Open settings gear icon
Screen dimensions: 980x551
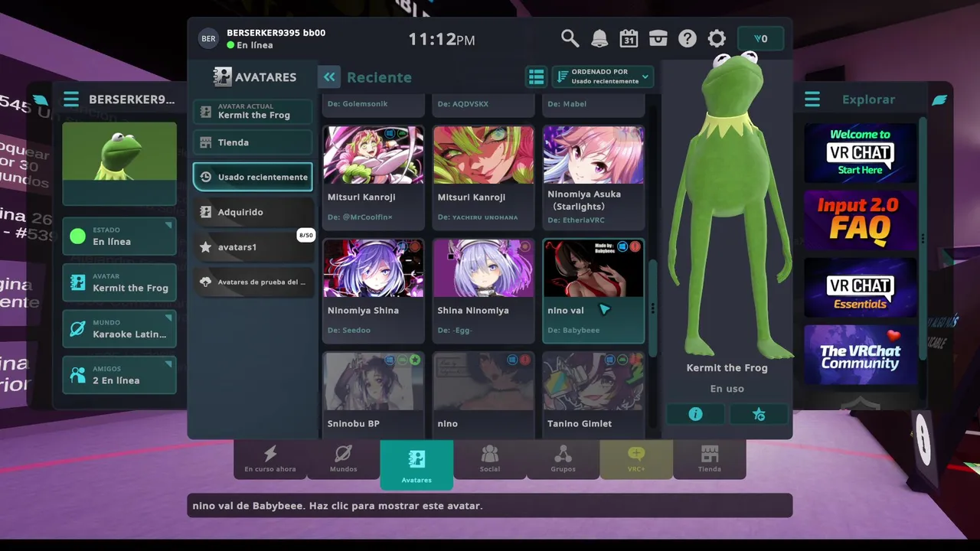click(x=717, y=38)
